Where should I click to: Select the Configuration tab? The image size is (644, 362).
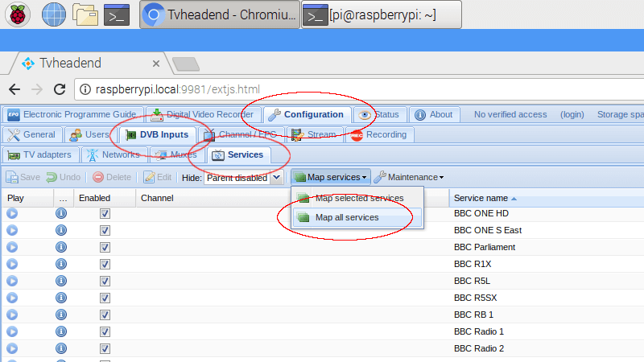307,114
